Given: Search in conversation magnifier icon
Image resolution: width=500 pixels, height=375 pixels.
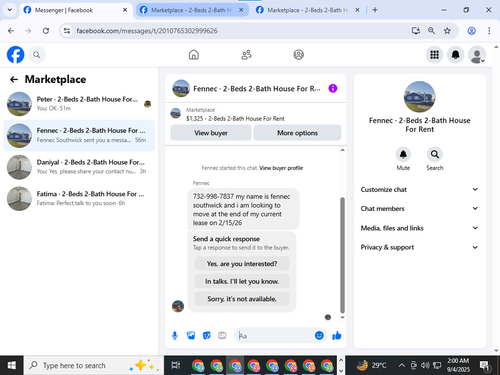Looking at the screenshot, I should tap(435, 154).
